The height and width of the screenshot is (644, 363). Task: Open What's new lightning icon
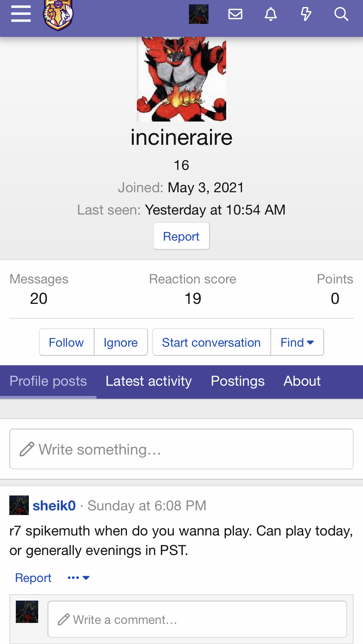click(306, 14)
